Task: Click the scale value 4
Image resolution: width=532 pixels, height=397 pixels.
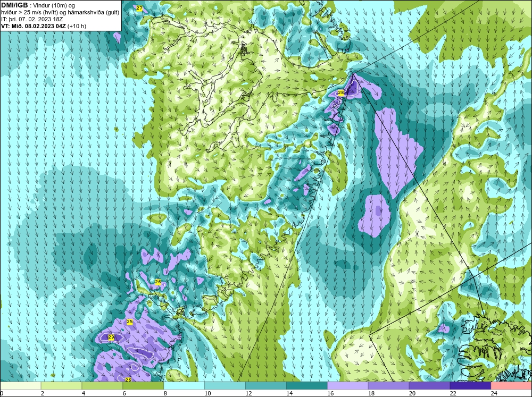Action: pos(84,393)
